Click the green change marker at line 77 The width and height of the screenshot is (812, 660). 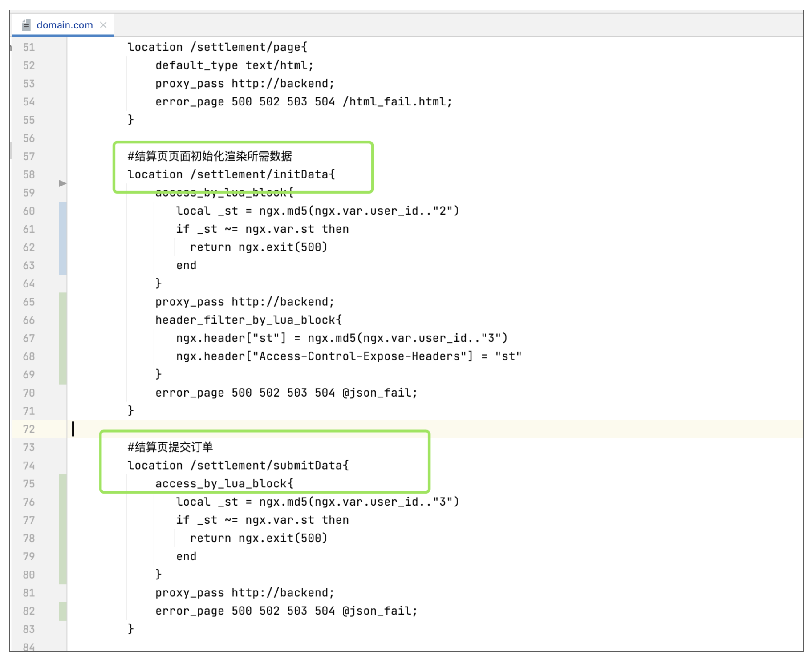[x=63, y=520]
